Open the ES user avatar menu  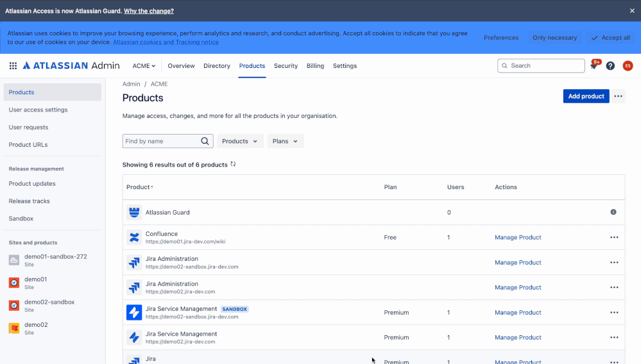click(628, 66)
